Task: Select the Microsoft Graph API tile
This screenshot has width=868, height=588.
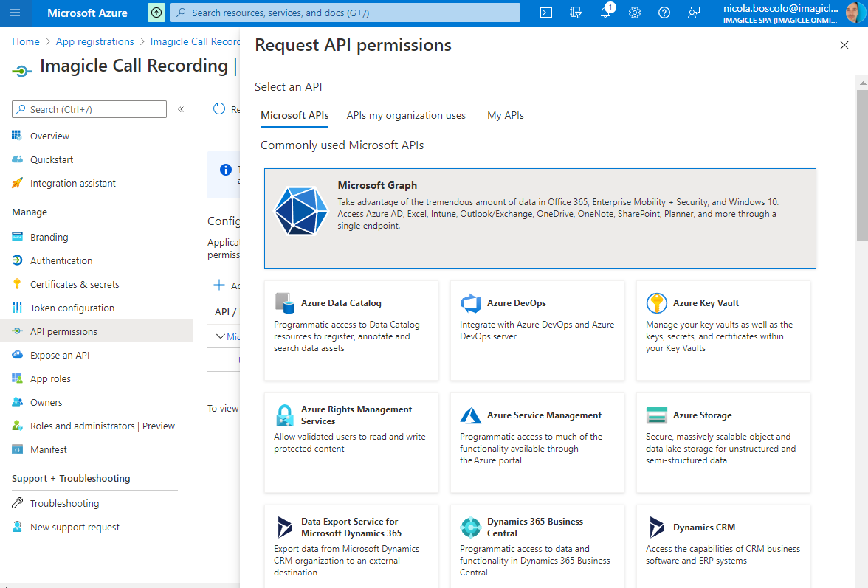Action: point(540,218)
